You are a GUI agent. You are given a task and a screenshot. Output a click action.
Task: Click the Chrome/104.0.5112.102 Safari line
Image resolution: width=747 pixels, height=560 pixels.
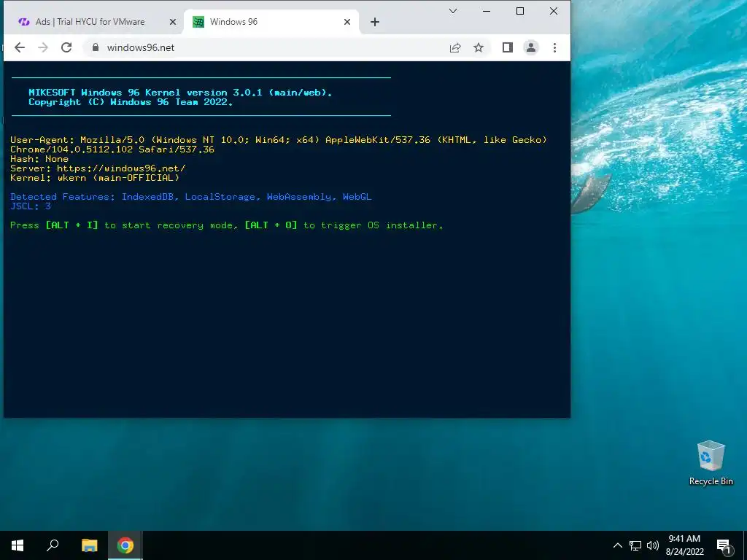coord(112,149)
